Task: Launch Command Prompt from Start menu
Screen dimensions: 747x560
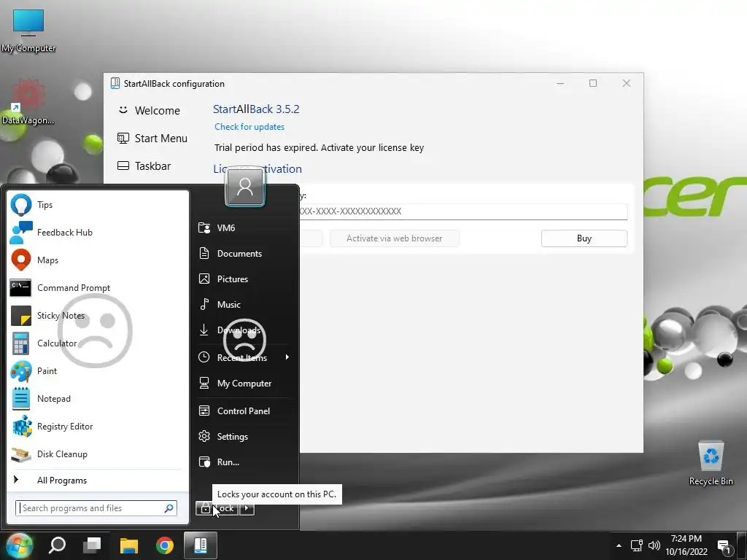Action: coord(98,287)
